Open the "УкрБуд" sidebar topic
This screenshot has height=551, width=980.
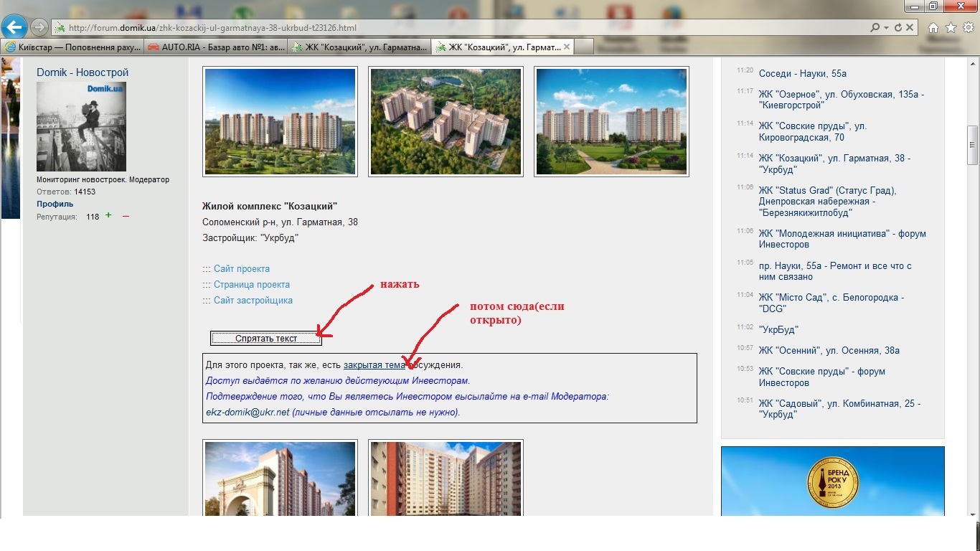click(x=778, y=330)
